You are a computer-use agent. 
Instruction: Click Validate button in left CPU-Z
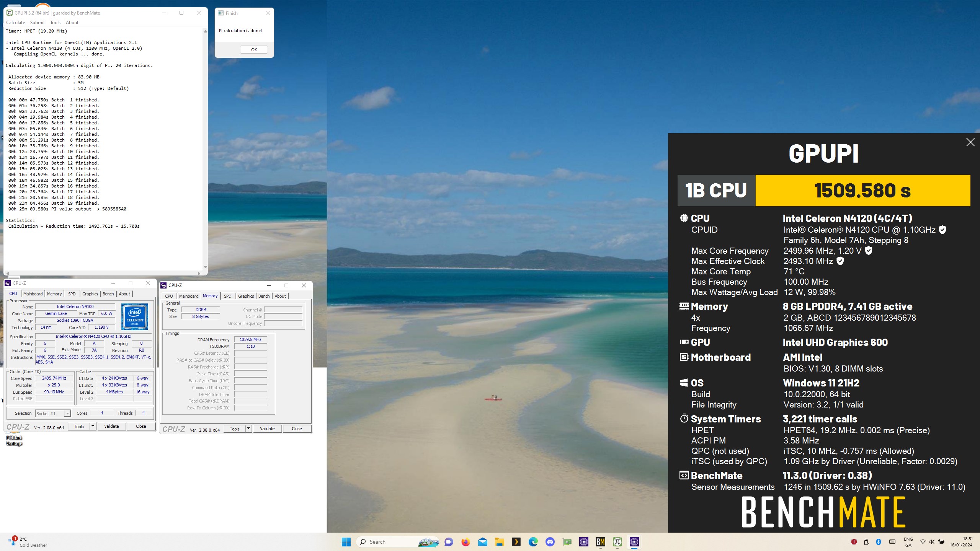pyautogui.click(x=111, y=426)
